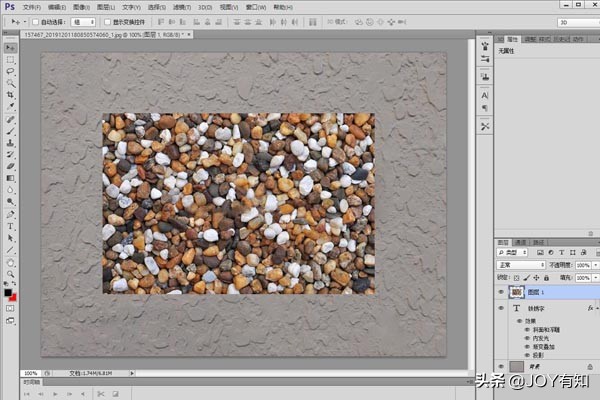Screen dimensions: 600x400
Task: Click the Zoom tool in the toolbox
Action: coord(10,273)
